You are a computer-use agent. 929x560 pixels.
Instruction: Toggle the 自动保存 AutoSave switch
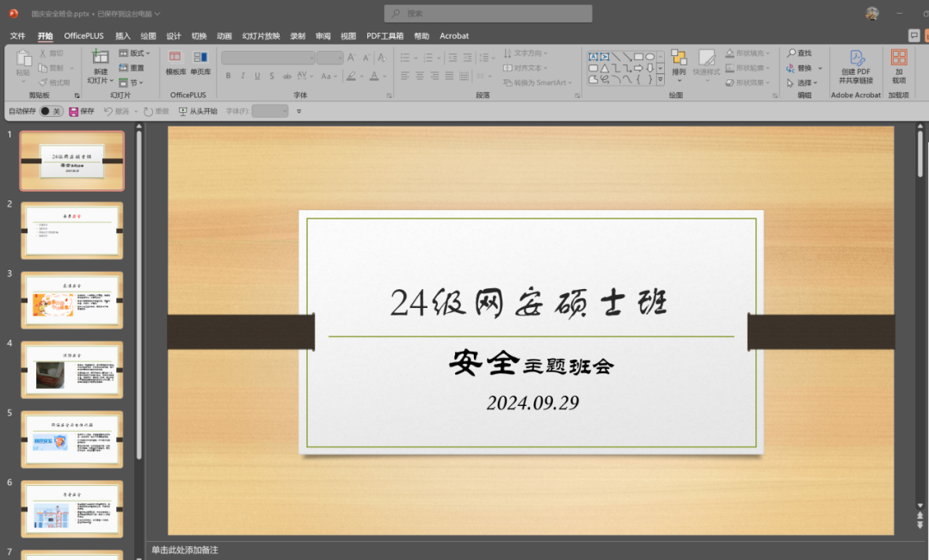[51, 111]
